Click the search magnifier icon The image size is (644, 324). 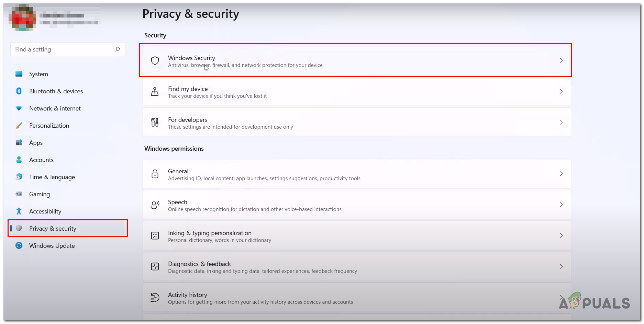pyautogui.click(x=118, y=49)
